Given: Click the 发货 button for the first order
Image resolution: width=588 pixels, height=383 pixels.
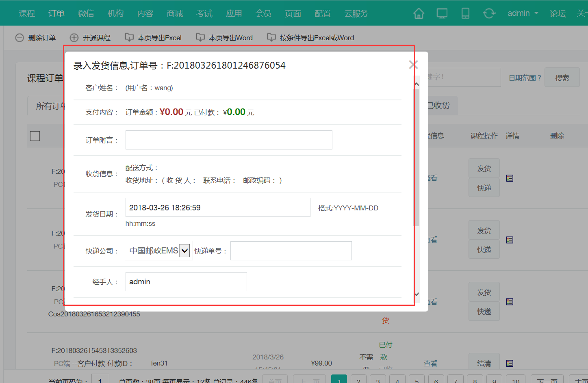Looking at the screenshot, I should (x=484, y=168).
